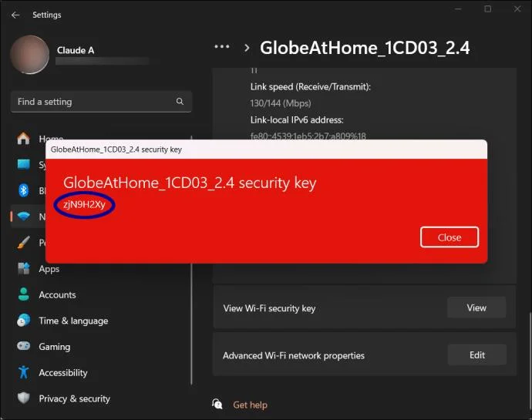The height and width of the screenshot is (420, 532).
Task: Select Gaming in the sidebar
Action: coord(54,347)
